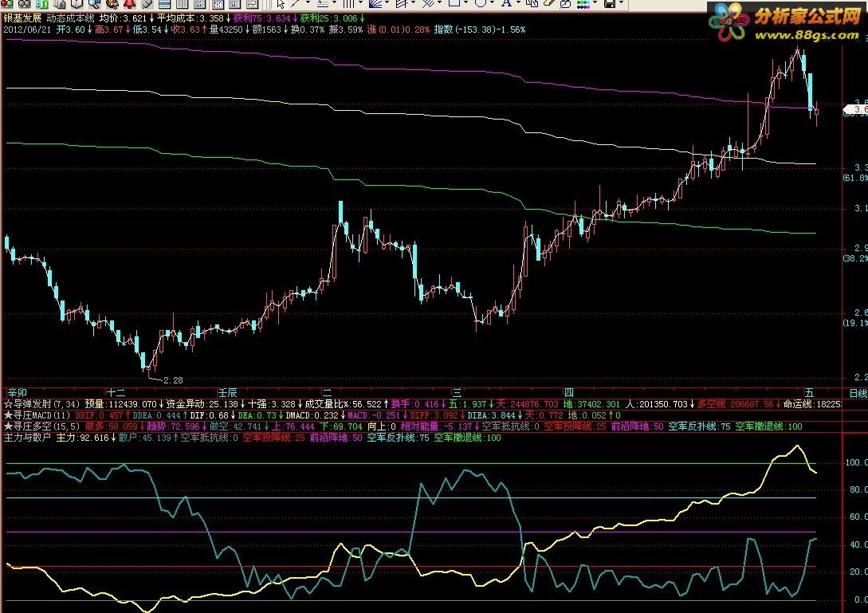Image resolution: width=868 pixels, height=613 pixels.
Task: Click the 主力:92.616 value
Action: click(82, 438)
